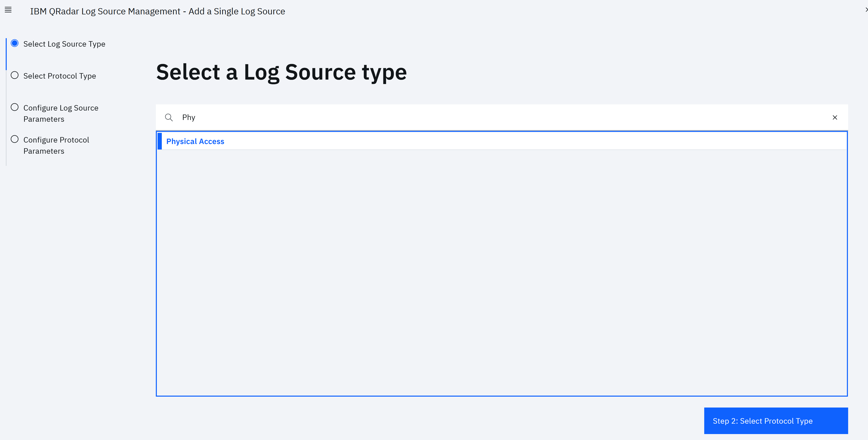The image size is (868, 440).
Task: Click the empty circle beside Select Protocol Type
Action: (x=14, y=75)
